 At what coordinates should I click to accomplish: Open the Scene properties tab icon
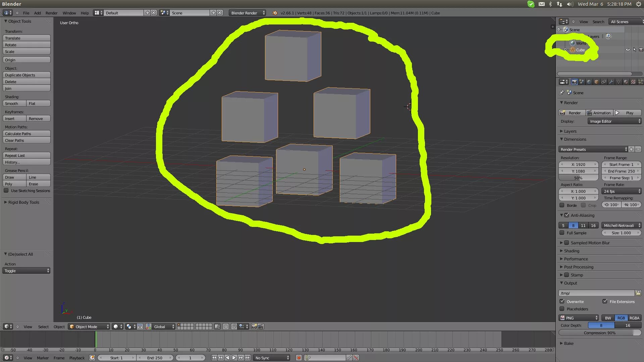pos(582,82)
